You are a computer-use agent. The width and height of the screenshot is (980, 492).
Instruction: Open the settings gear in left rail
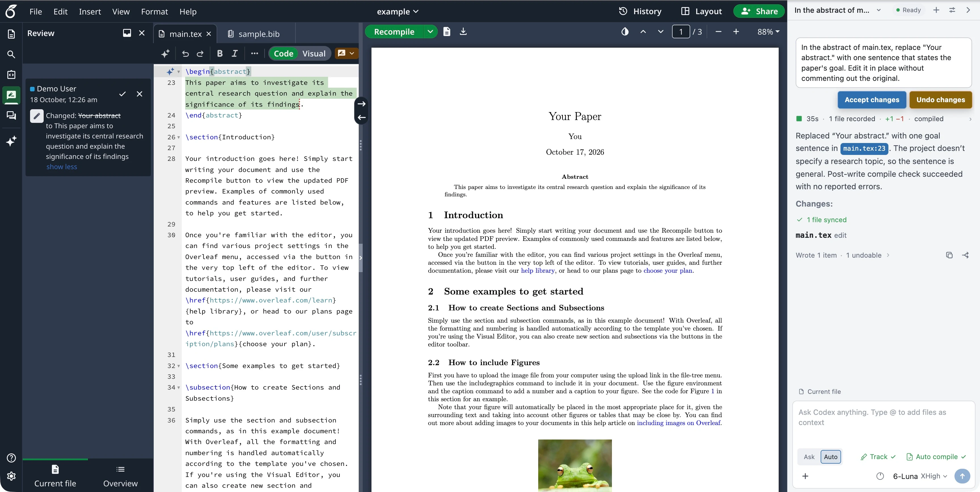coord(11,476)
